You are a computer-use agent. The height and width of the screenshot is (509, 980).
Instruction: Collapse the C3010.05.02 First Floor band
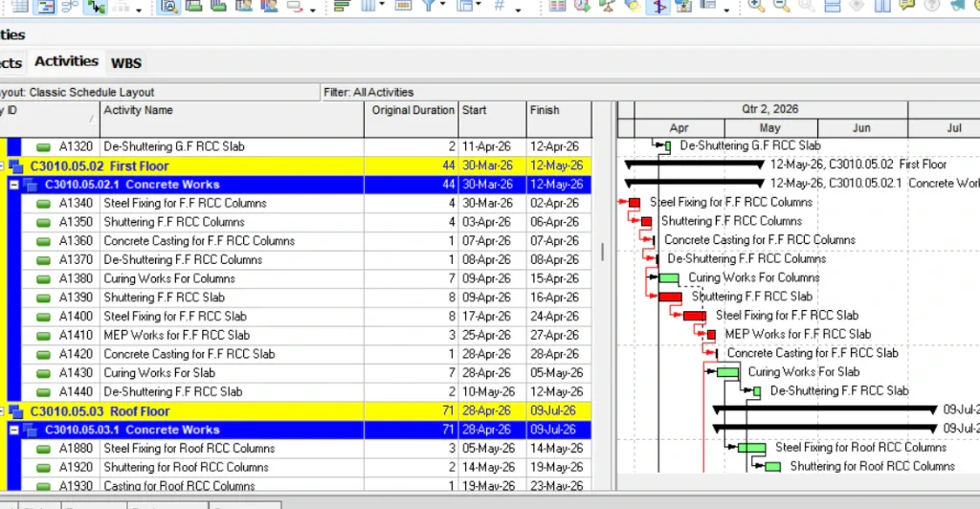coord(2,166)
